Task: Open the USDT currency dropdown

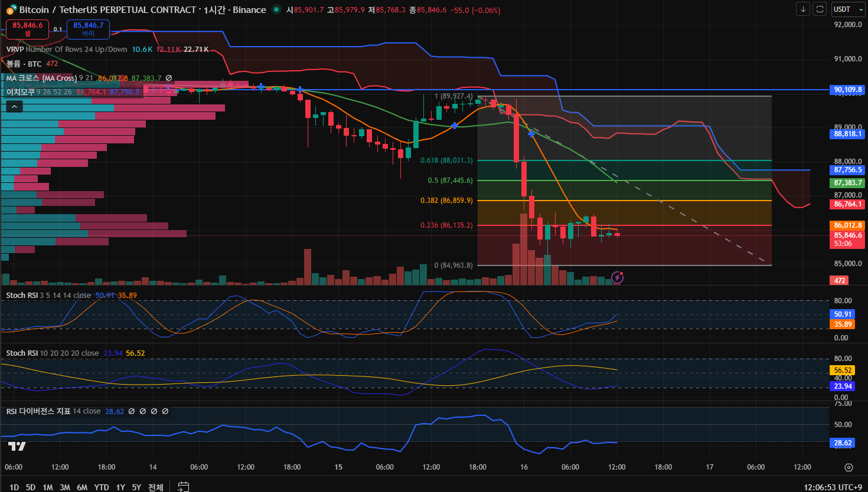Action: coord(846,9)
